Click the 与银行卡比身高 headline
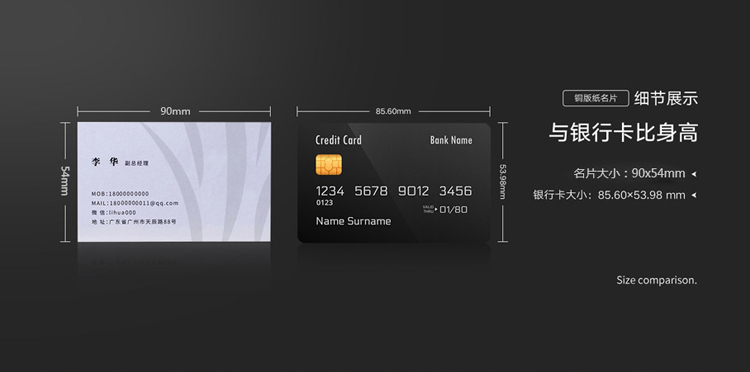 [x=623, y=132]
